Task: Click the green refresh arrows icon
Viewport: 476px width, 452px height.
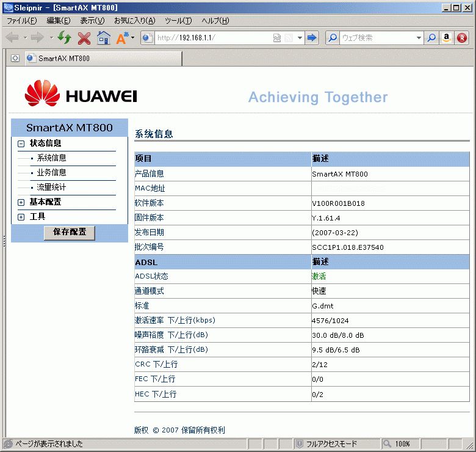Action: point(64,38)
